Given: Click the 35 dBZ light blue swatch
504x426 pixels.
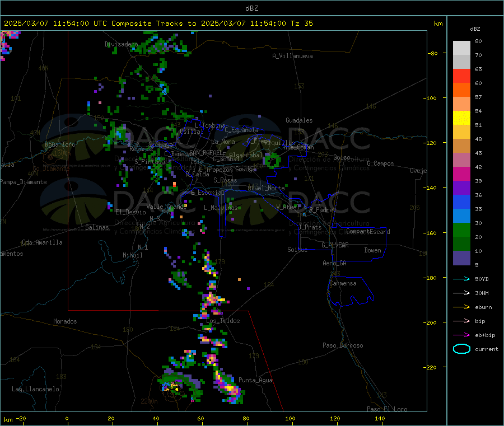Looking at the screenshot, I should pos(461,216).
